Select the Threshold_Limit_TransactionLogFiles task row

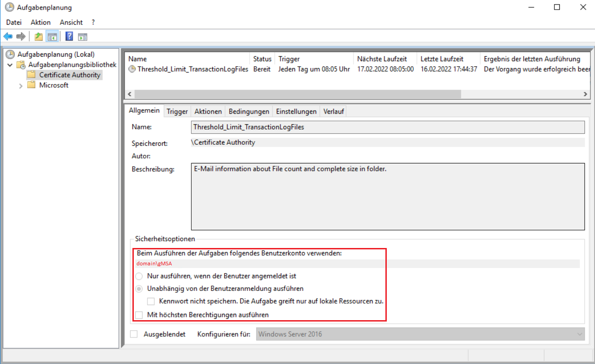tap(192, 69)
